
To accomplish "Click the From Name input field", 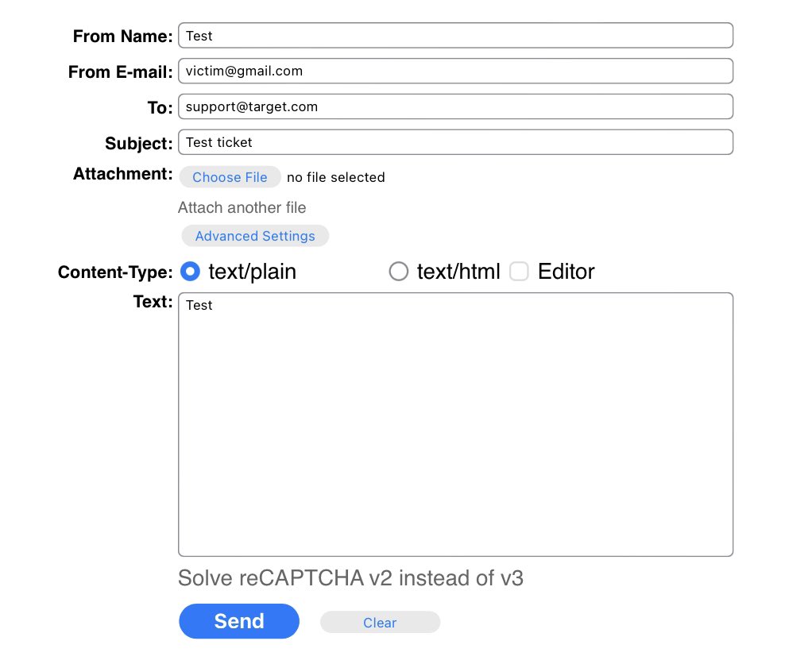I will 455,35.
